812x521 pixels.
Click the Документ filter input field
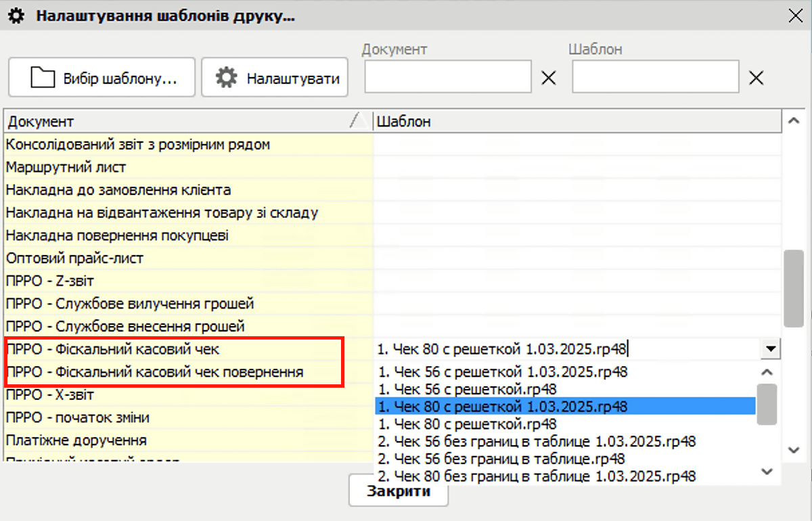tap(448, 77)
